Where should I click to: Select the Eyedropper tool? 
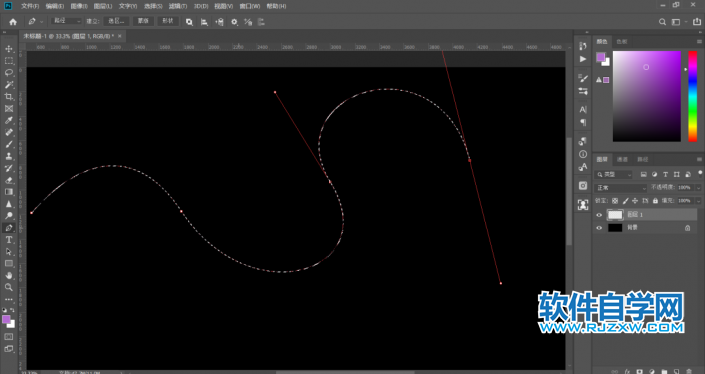pos(9,120)
